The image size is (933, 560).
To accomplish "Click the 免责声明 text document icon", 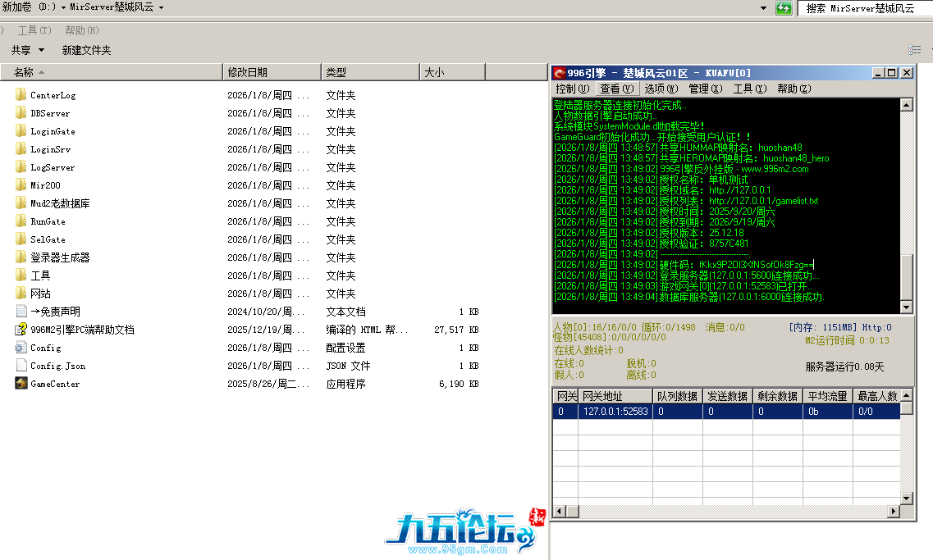I will click(x=21, y=312).
